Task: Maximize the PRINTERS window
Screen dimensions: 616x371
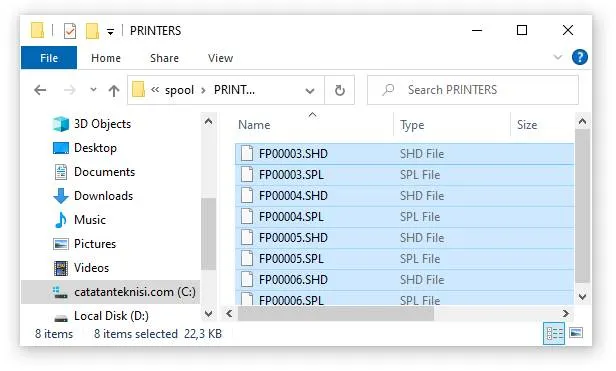Action: (522, 30)
